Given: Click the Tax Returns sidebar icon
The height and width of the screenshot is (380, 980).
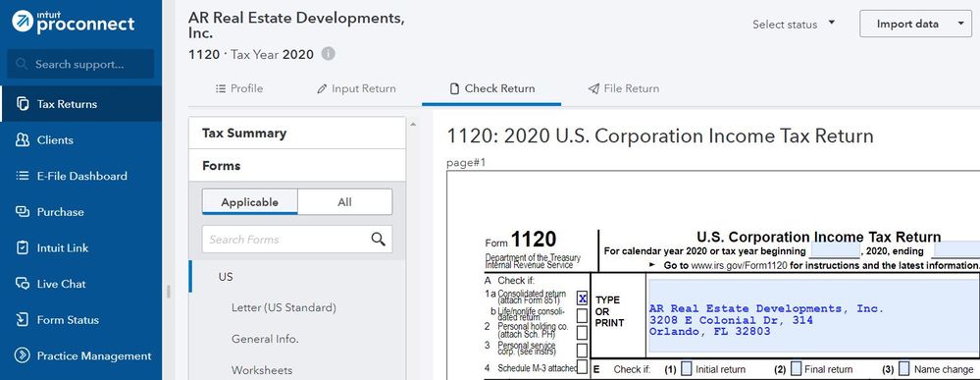Looking at the screenshot, I should pos(23,104).
